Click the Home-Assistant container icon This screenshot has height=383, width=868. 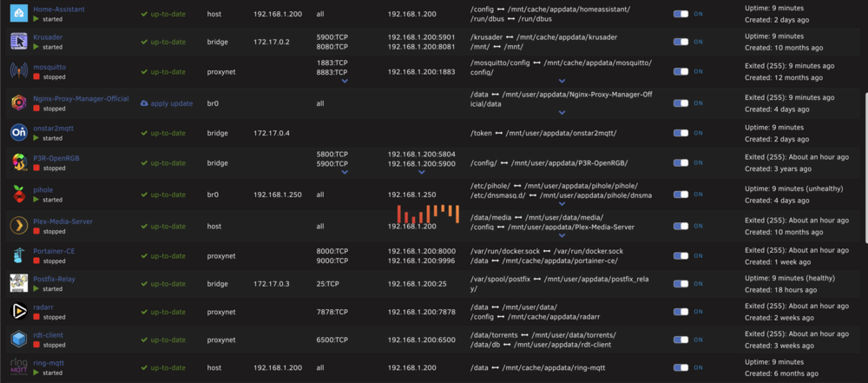point(19,14)
